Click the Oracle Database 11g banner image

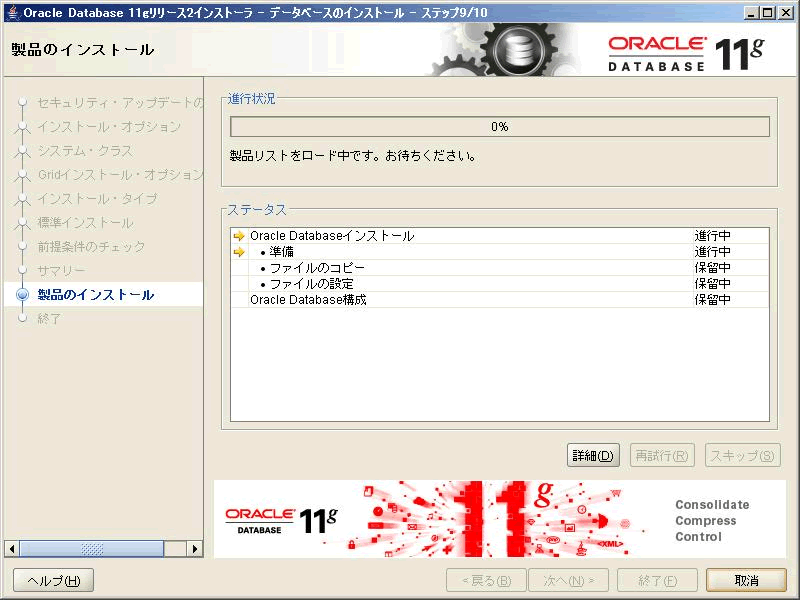point(500,519)
